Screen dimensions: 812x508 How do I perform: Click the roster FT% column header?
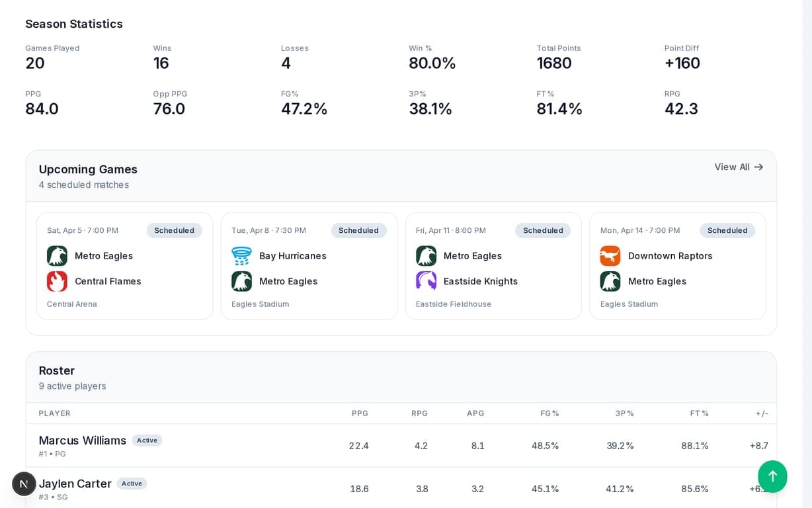699,413
